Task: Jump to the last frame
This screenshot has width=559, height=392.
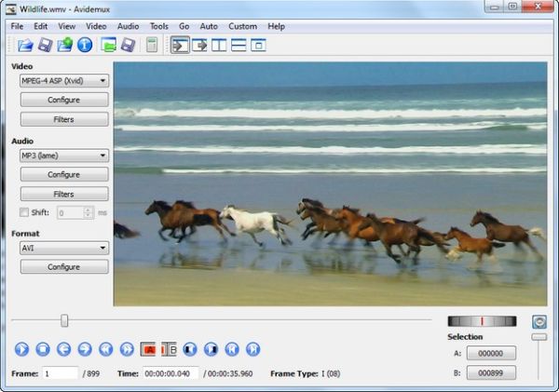Action: [x=252, y=349]
